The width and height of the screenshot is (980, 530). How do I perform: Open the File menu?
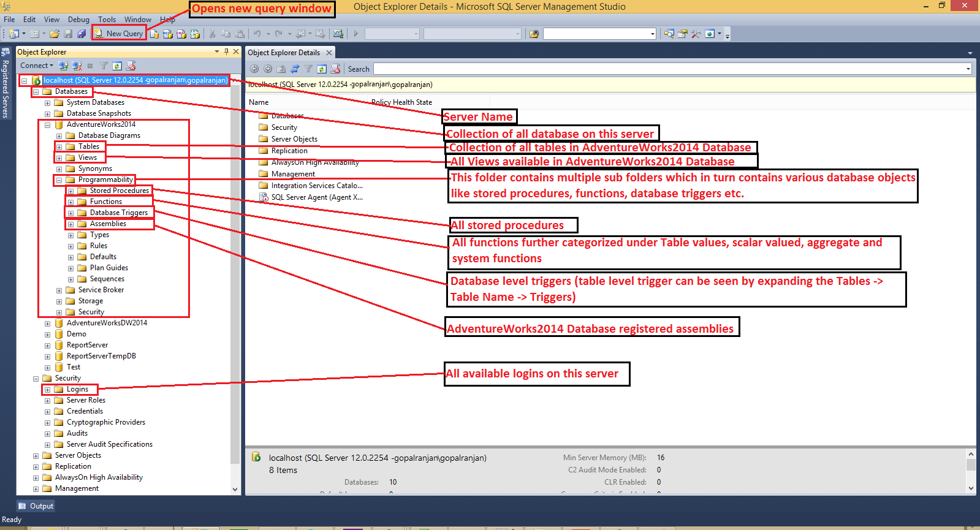(9, 19)
